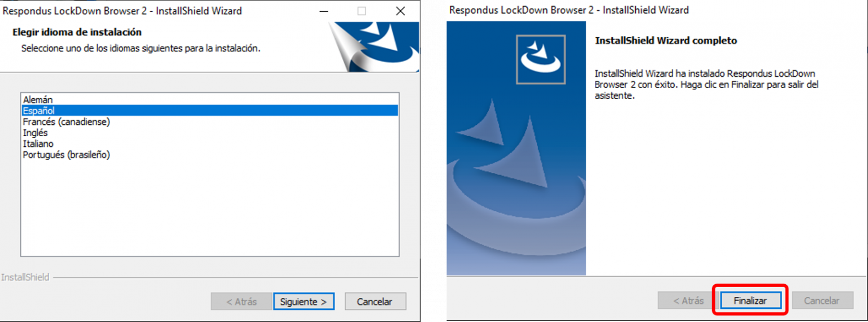Click the Respondus logo in completion dialog
Screen dimensions: 868x322
541,59
